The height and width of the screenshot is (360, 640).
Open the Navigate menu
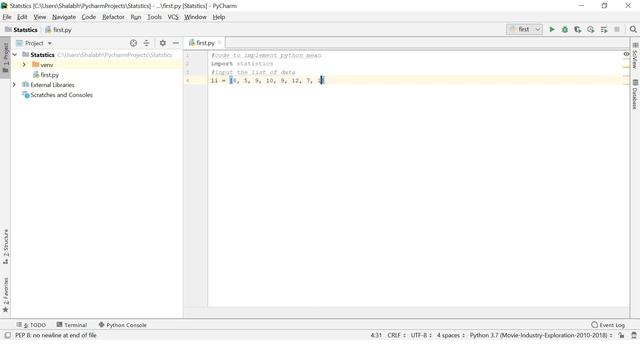(x=64, y=17)
